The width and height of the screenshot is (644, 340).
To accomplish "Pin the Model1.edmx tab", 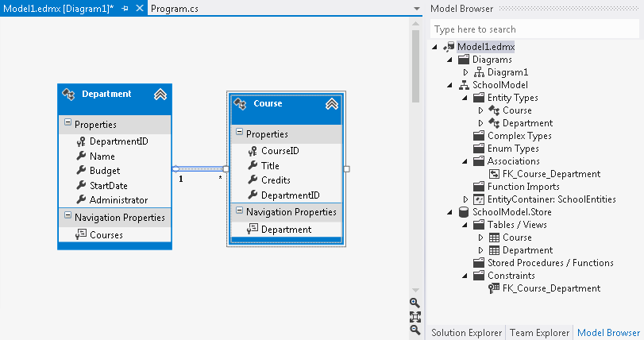I will point(125,8).
